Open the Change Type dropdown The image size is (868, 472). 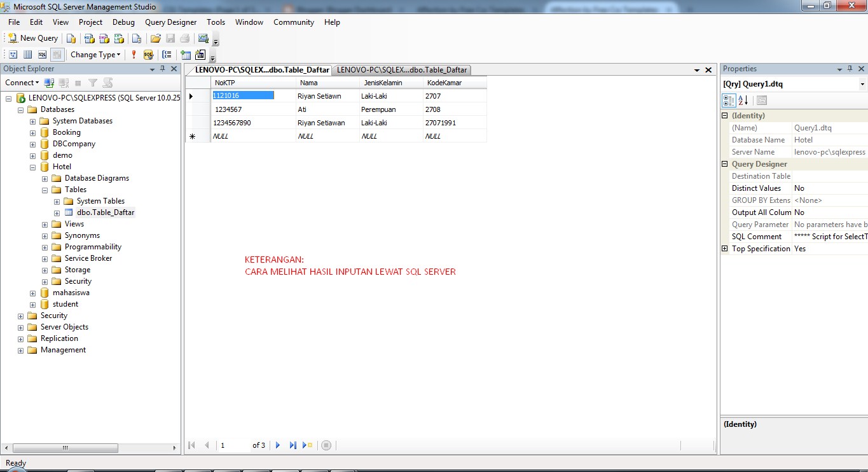95,54
